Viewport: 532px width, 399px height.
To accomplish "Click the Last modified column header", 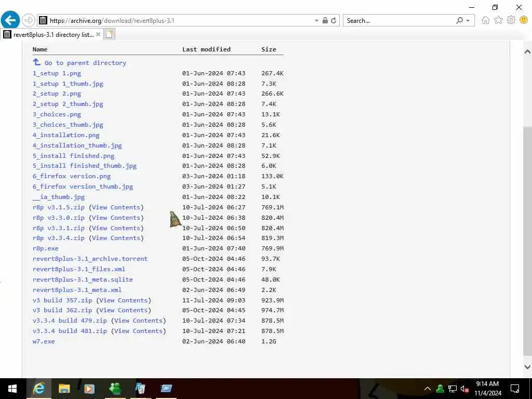I will pos(206,49).
